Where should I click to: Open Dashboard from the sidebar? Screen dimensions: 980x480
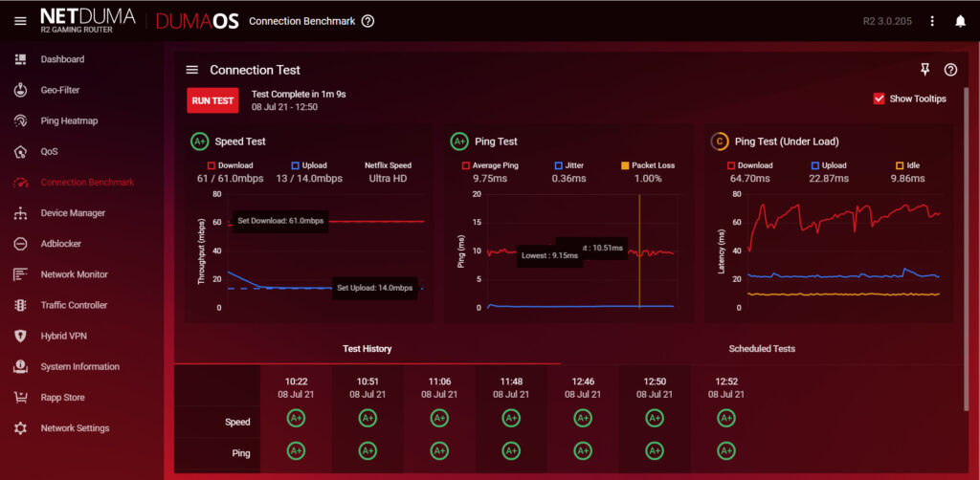click(62, 59)
